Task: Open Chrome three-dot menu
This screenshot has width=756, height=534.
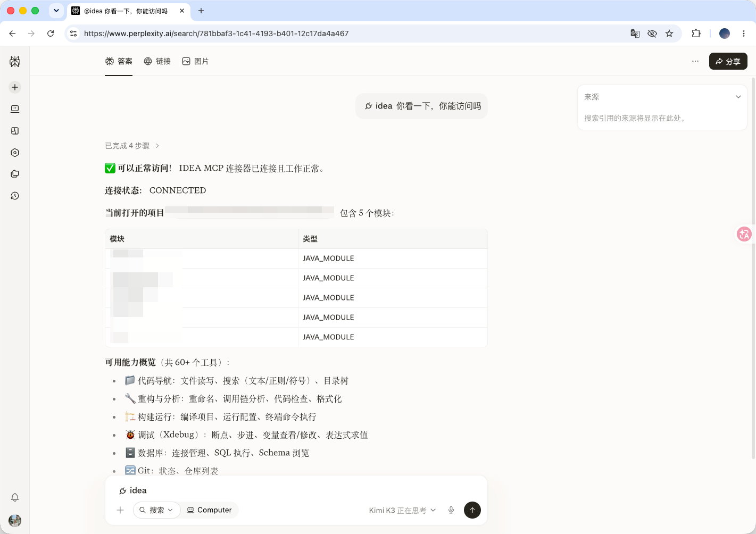Action: [744, 34]
